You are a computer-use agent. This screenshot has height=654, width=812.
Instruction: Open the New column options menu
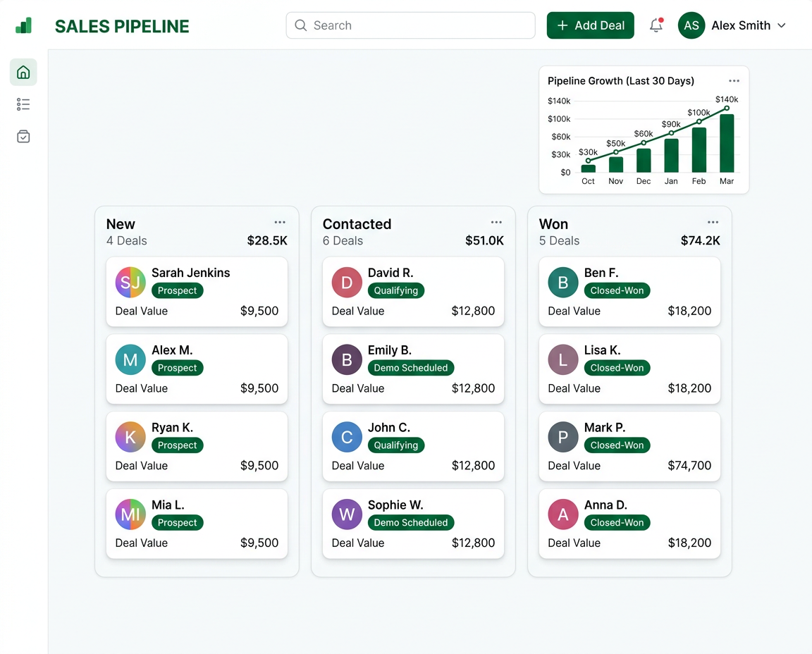coord(280,222)
